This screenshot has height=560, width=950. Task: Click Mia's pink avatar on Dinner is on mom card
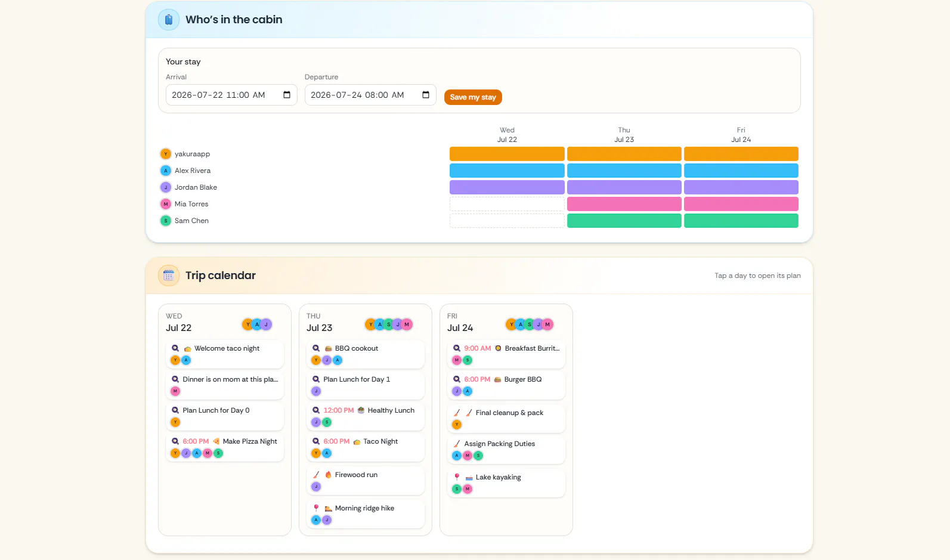[175, 391]
